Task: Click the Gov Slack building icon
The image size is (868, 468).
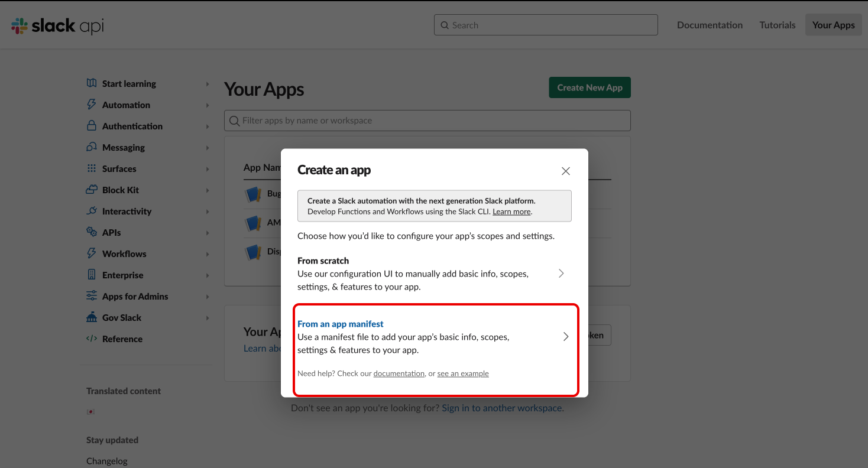Action: point(92,317)
